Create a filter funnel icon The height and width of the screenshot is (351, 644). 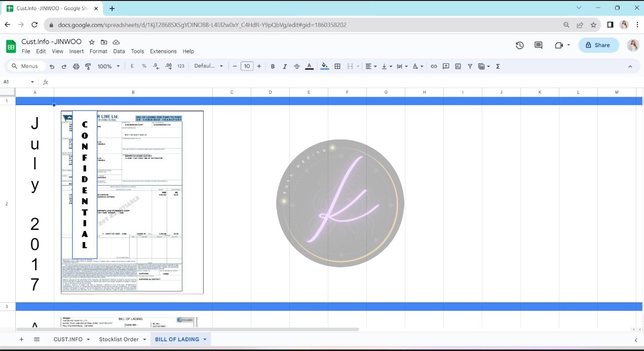470,66
